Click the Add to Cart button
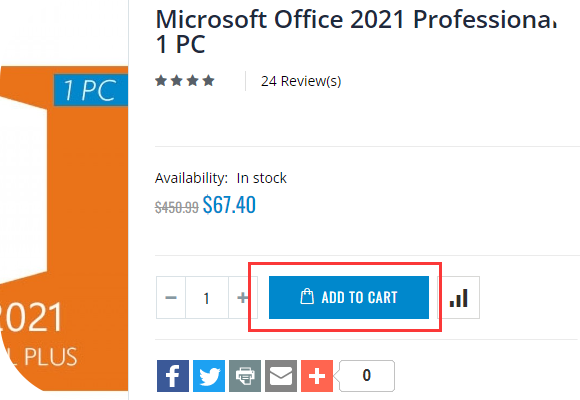Screen dimensions: 580x400 pos(349,297)
